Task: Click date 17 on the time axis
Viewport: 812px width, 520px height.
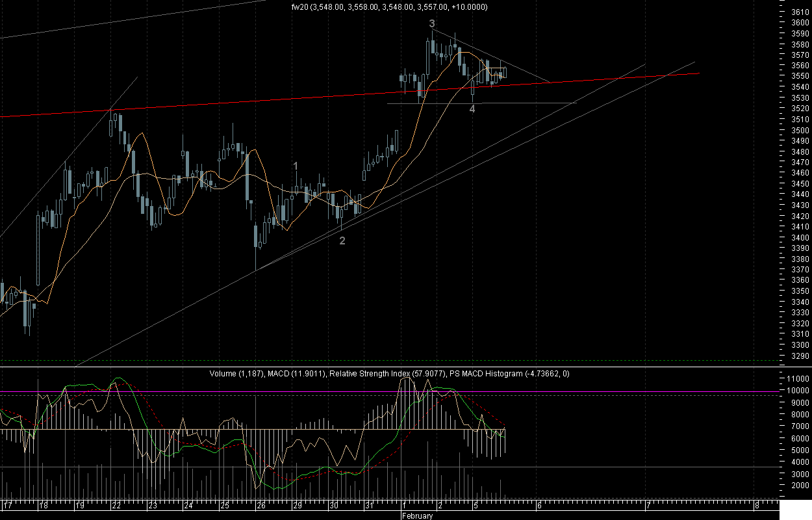Action: (8, 506)
